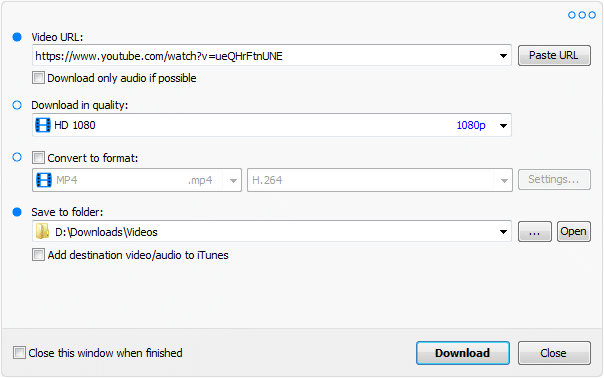
Task: Tick the Convert to format checkbox
Action: click(x=38, y=158)
